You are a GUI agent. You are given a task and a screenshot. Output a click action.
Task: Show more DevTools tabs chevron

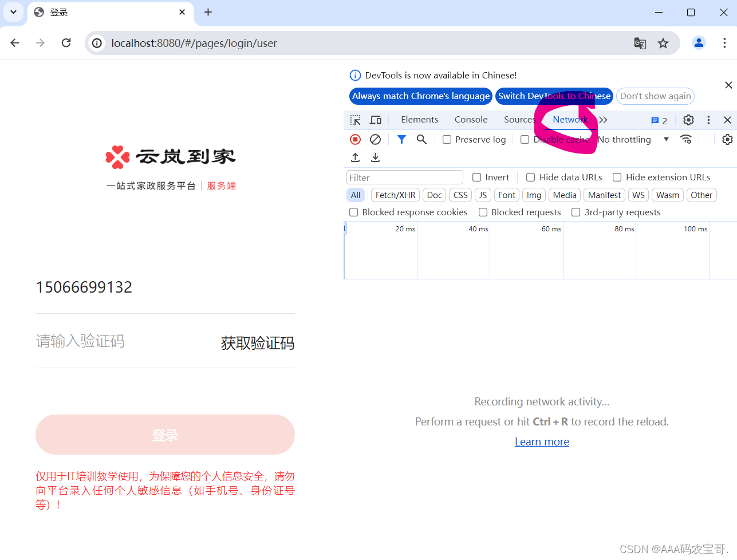(603, 120)
